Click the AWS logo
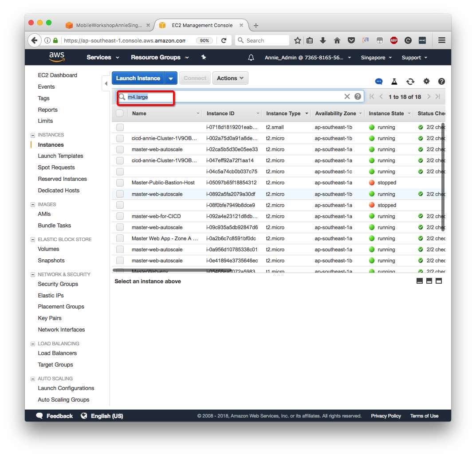 click(57, 57)
